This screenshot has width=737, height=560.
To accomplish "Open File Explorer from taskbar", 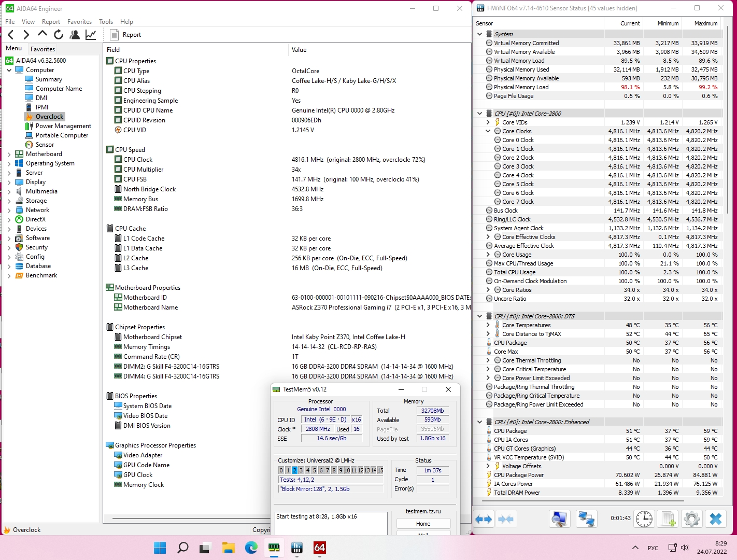I will coord(229,548).
